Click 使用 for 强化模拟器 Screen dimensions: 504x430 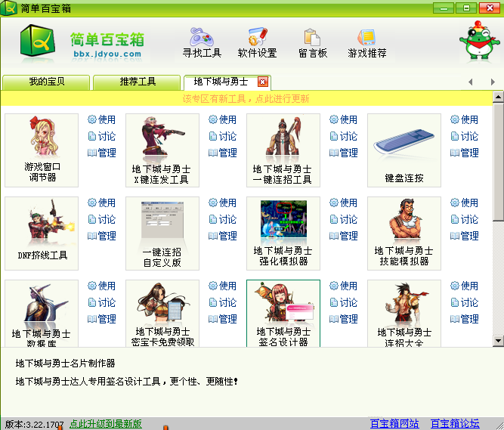[x=343, y=203]
